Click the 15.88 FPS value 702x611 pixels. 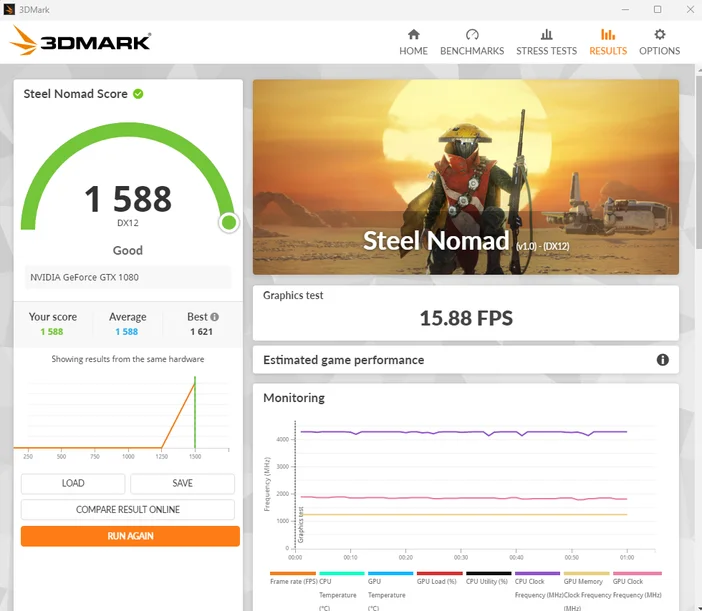466,318
